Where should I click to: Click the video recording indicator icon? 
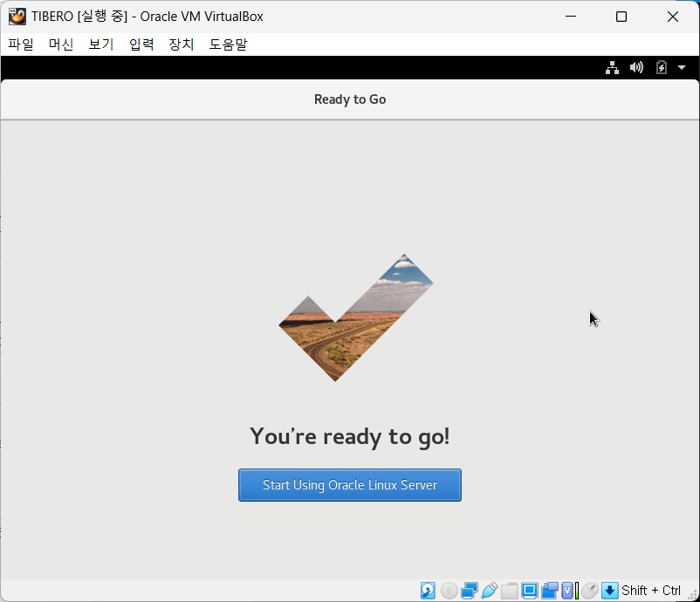pos(550,591)
